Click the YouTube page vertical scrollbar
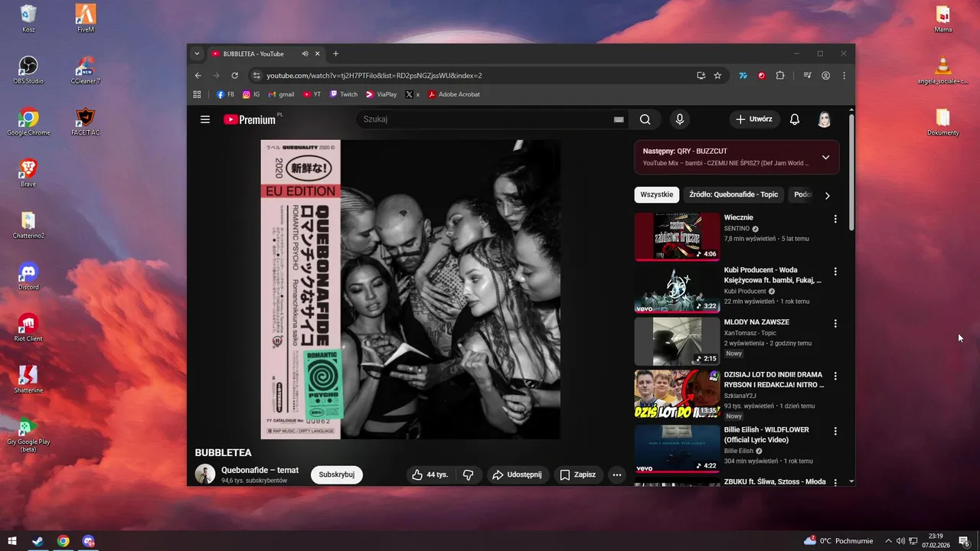The image size is (980, 551). (851, 171)
